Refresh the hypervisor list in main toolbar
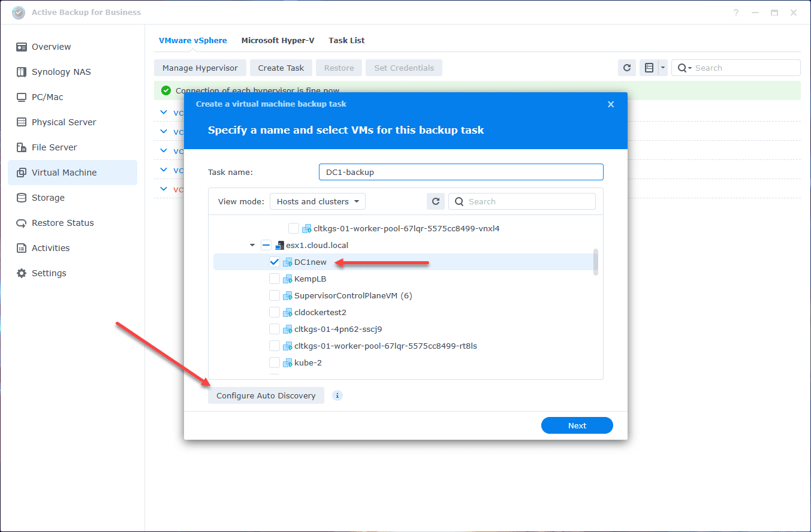This screenshot has height=532, width=811. (x=627, y=68)
